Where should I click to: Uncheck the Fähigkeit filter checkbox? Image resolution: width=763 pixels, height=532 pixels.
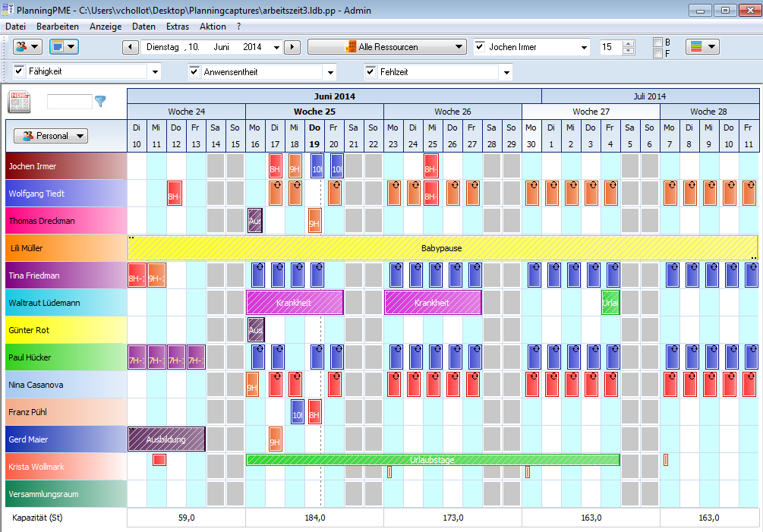(20, 71)
